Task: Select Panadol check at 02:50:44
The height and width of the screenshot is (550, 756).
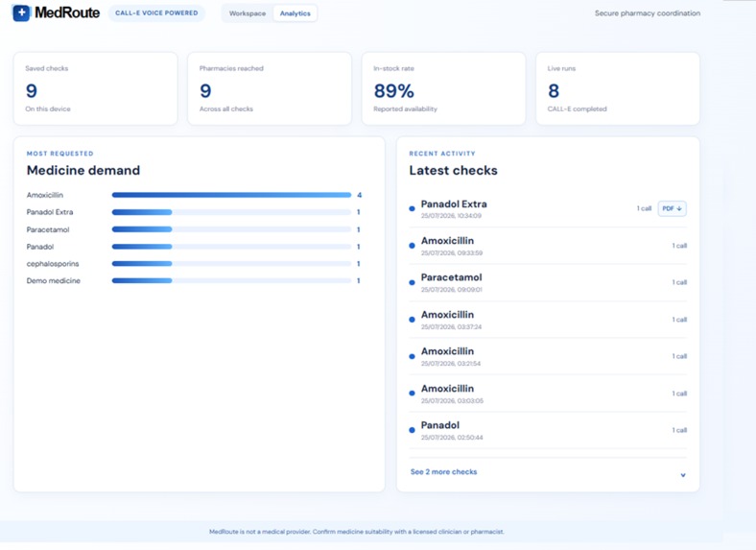Action: click(548, 430)
